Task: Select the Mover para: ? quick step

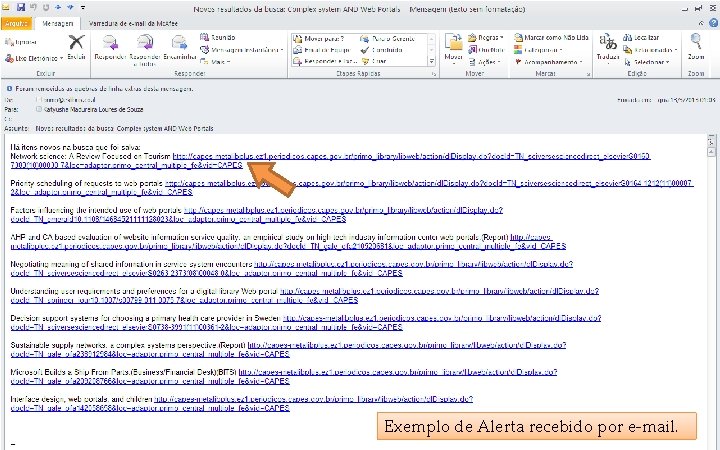Action: [319, 39]
